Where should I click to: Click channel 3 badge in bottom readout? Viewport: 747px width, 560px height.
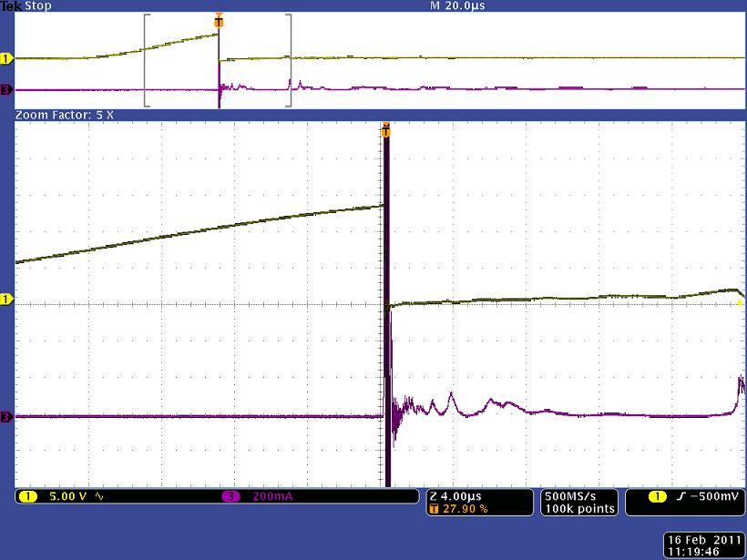coord(231,496)
